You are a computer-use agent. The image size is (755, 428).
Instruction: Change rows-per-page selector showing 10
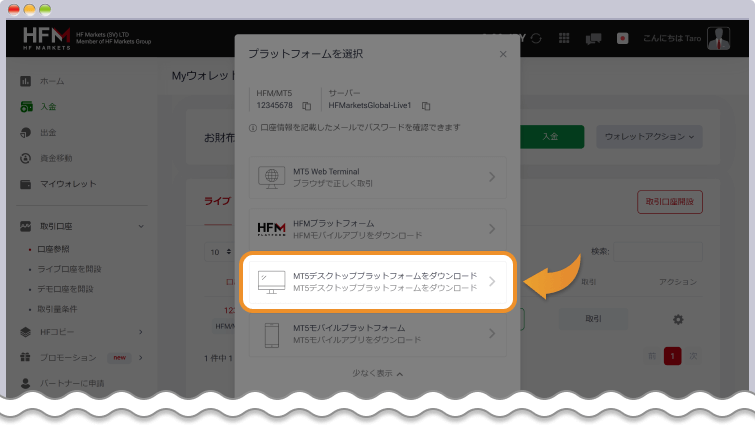coord(220,252)
